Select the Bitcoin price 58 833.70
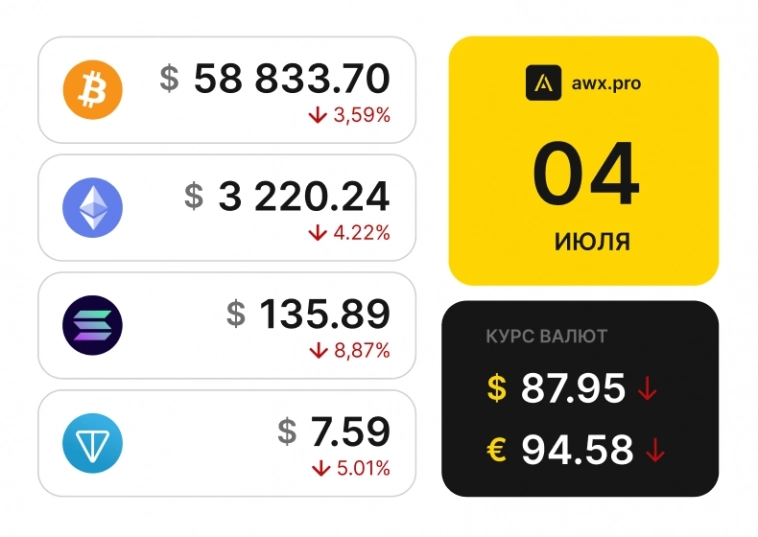Image resolution: width=758 pixels, height=537 pixels. pos(291,79)
